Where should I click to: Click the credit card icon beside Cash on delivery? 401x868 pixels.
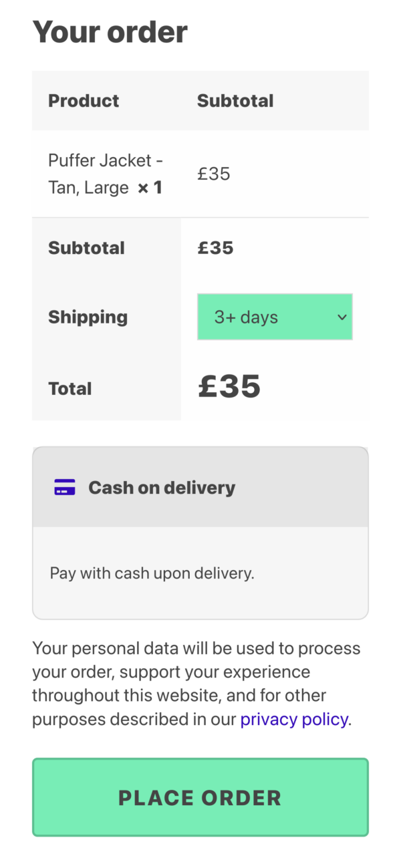[64, 487]
